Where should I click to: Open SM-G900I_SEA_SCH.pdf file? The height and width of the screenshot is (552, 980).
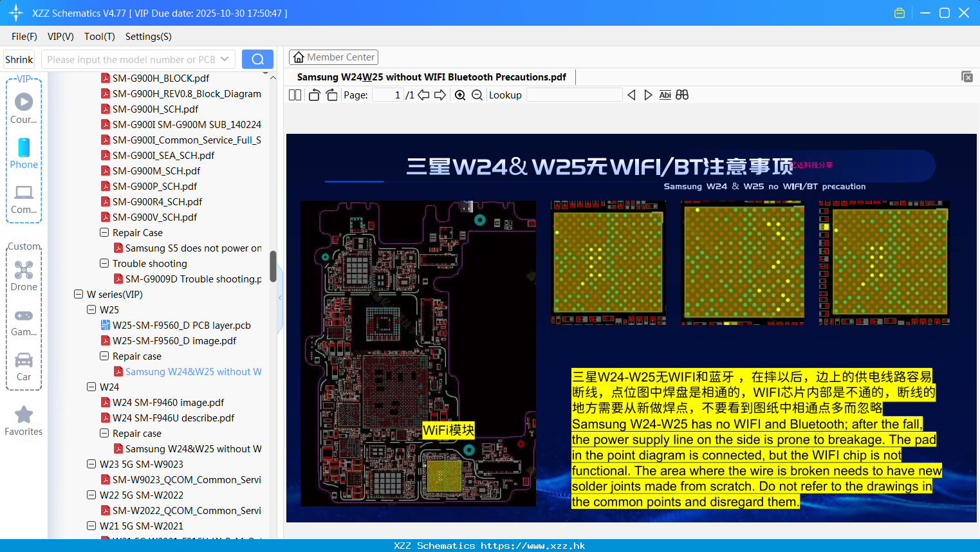click(157, 156)
